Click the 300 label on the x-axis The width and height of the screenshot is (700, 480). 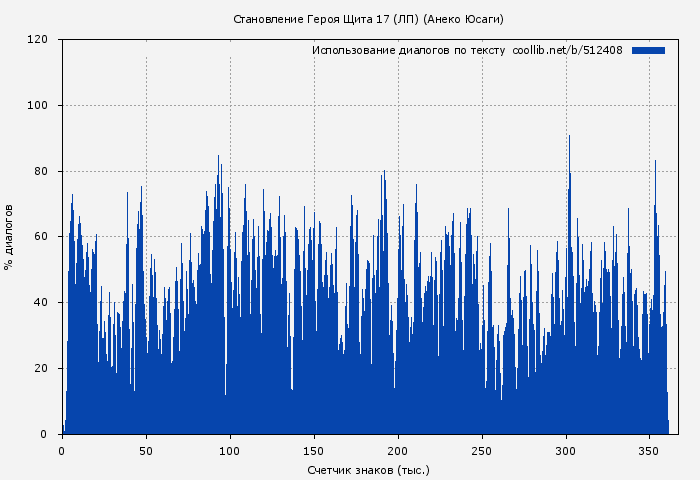tap(567, 450)
